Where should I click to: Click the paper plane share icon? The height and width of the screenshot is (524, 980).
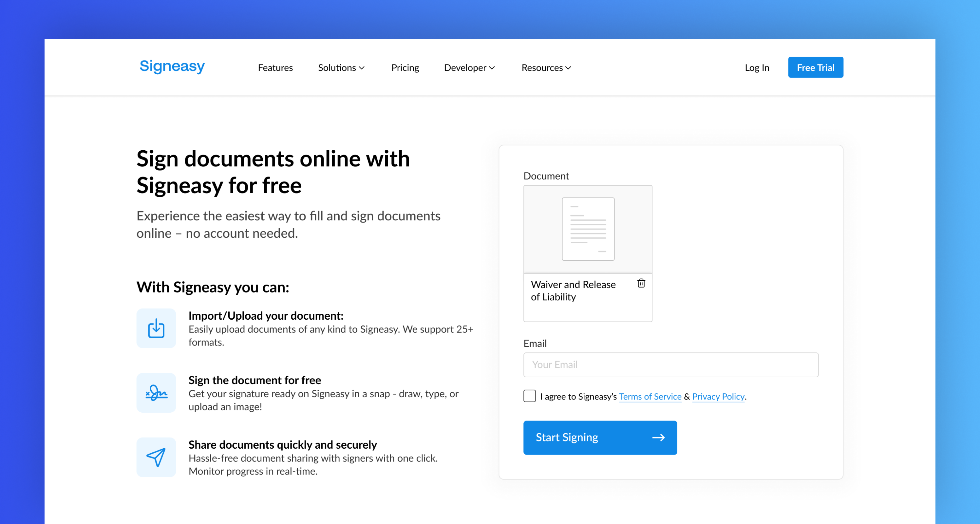(156, 457)
